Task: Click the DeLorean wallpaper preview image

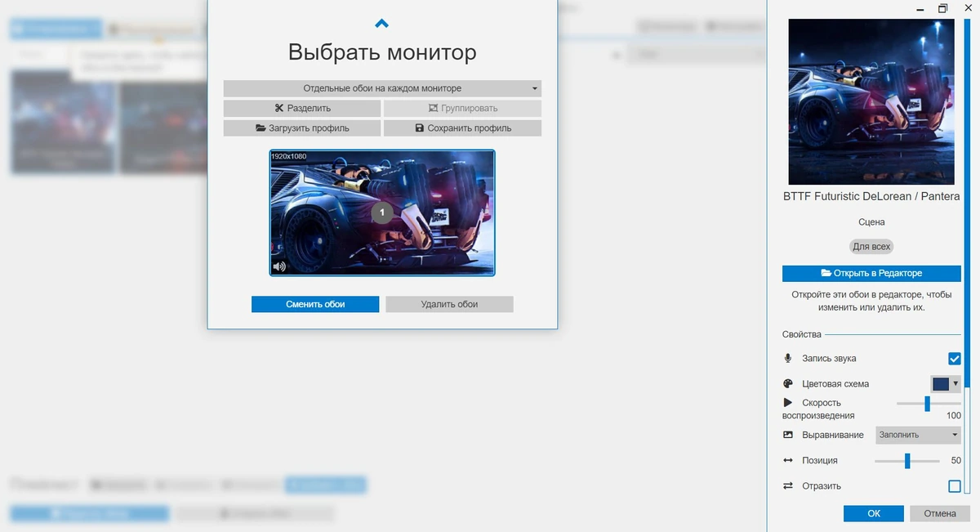Action: tap(871, 101)
